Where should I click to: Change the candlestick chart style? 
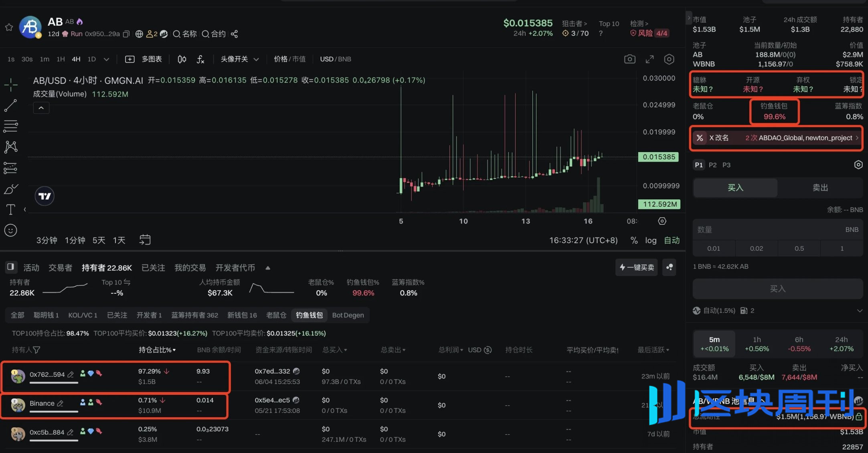click(x=182, y=59)
